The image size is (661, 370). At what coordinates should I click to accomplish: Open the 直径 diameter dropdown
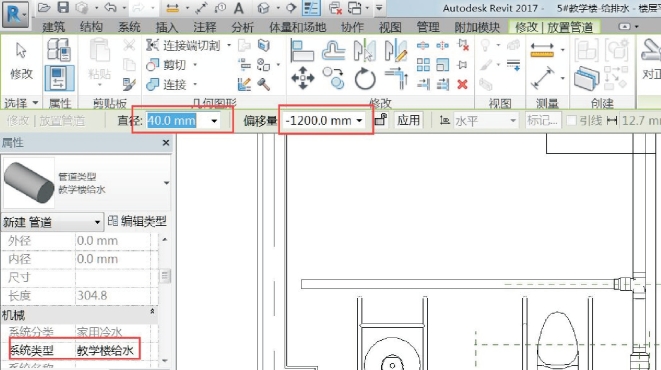pyautogui.click(x=214, y=121)
